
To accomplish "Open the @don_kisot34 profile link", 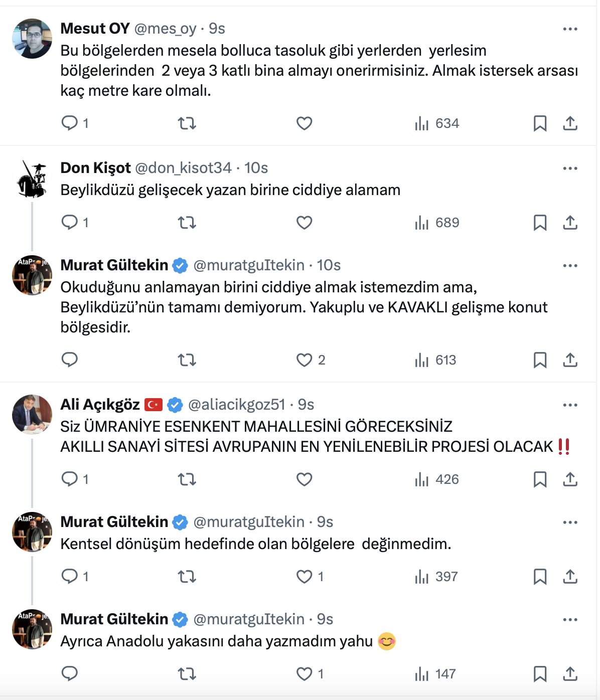I will click(183, 168).
